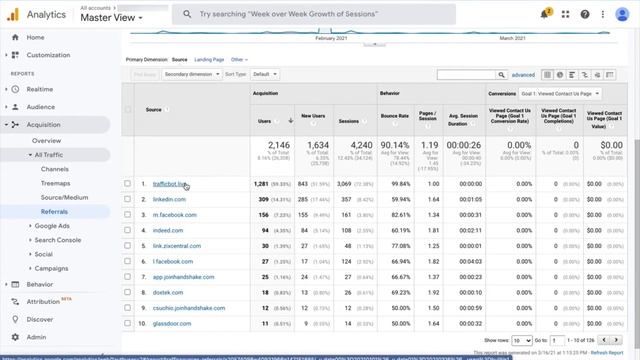Expand the Search Console section
Image resolution: width=640 pixels, height=360 pixels.
click(x=30, y=240)
